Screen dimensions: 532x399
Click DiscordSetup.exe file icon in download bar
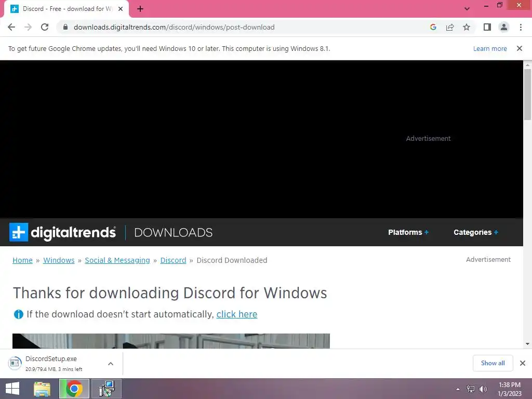coord(15,363)
